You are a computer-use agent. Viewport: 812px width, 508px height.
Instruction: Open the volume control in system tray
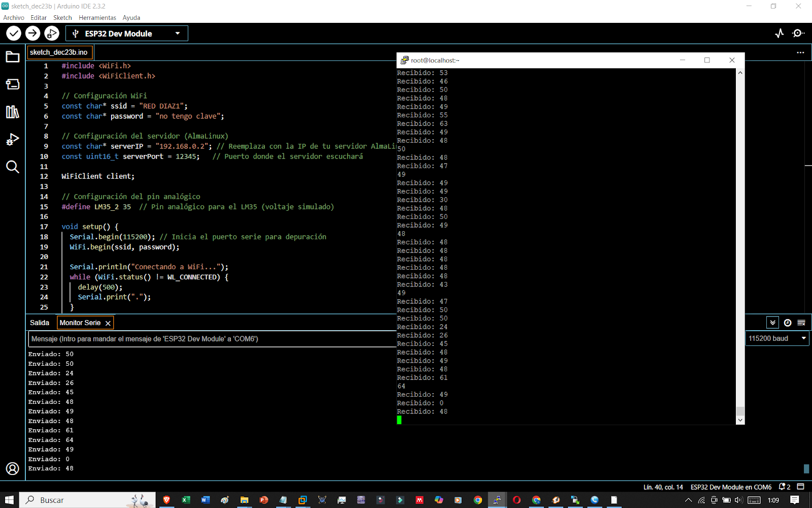[738, 500]
